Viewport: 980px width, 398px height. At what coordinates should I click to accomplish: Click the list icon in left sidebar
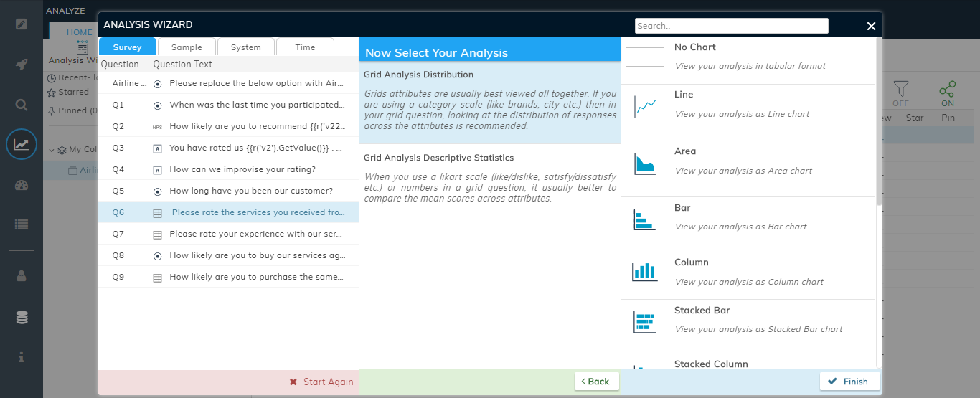pos(22,224)
